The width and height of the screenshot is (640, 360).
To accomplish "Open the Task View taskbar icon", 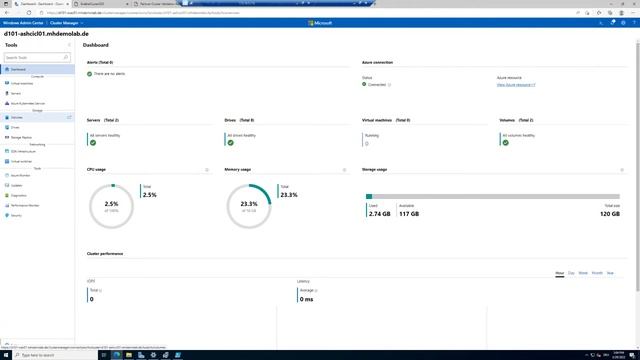I will click(x=104, y=355).
